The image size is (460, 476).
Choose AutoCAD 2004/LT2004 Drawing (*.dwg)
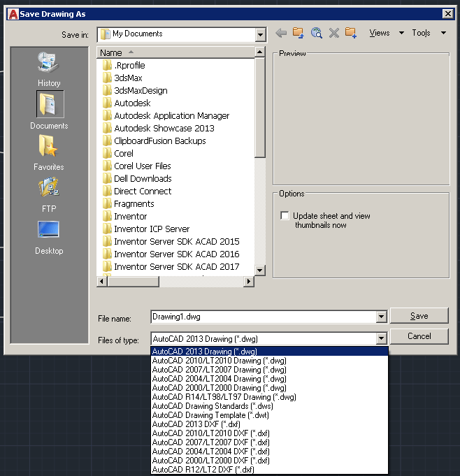point(269,379)
